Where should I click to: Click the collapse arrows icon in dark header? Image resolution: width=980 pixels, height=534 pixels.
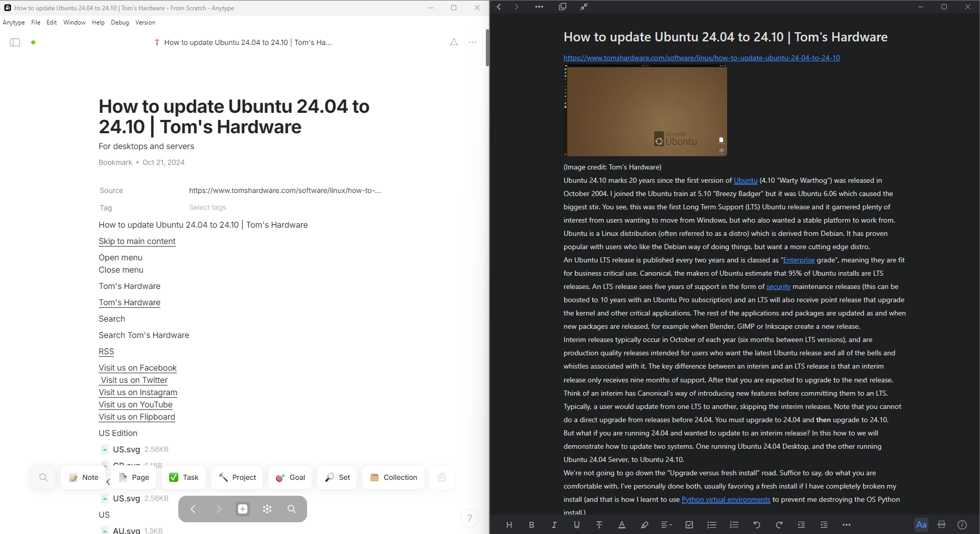584,7
